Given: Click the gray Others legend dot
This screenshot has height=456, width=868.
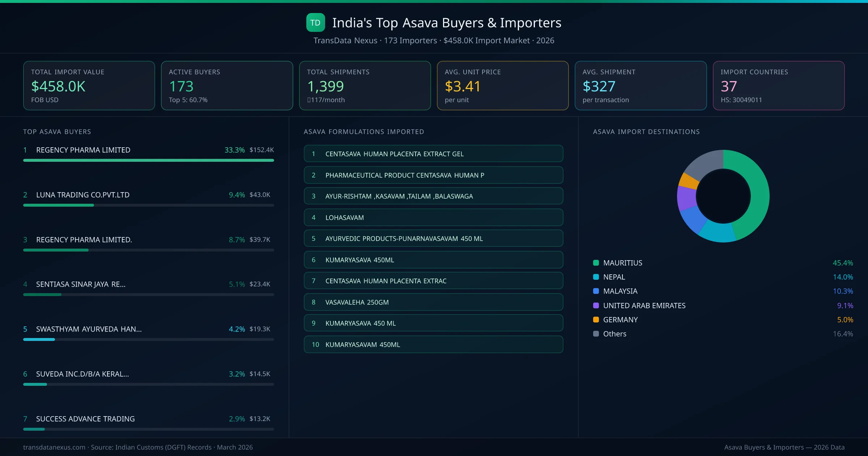Looking at the screenshot, I should point(595,334).
